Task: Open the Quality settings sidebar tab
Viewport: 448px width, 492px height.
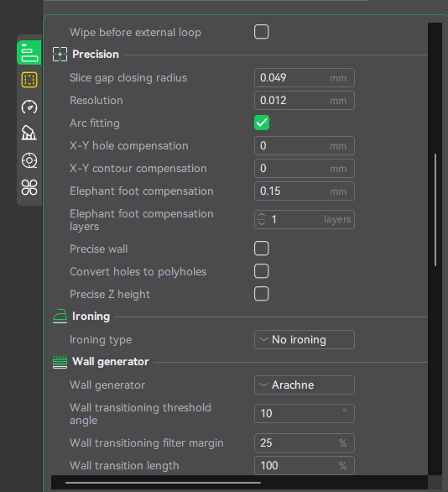Action: point(29,53)
